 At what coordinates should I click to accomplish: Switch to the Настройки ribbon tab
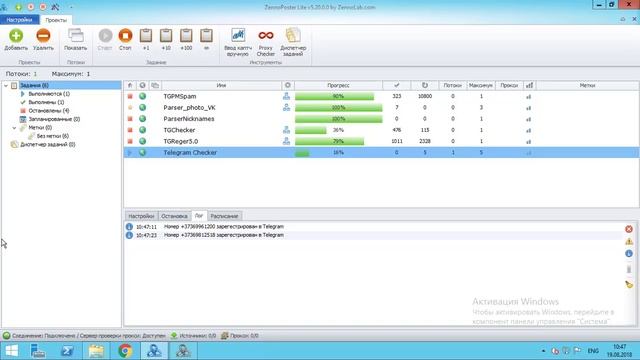(x=19, y=20)
